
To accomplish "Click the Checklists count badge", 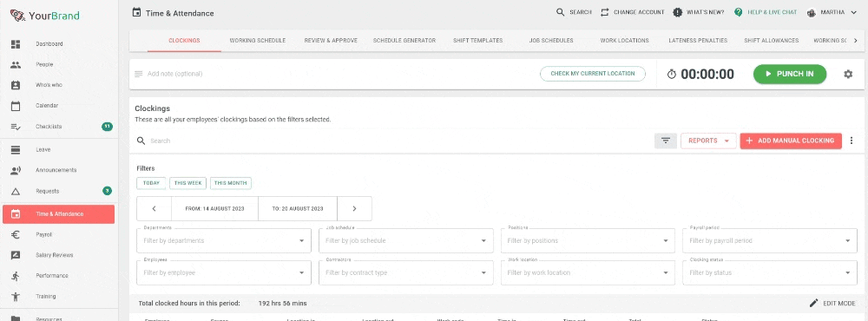I will [x=107, y=127].
